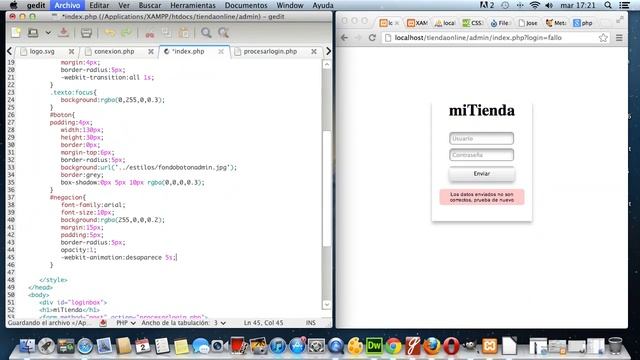Open Google Chrome from the Dock
This screenshot has height=360, width=640.
tap(393, 346)
